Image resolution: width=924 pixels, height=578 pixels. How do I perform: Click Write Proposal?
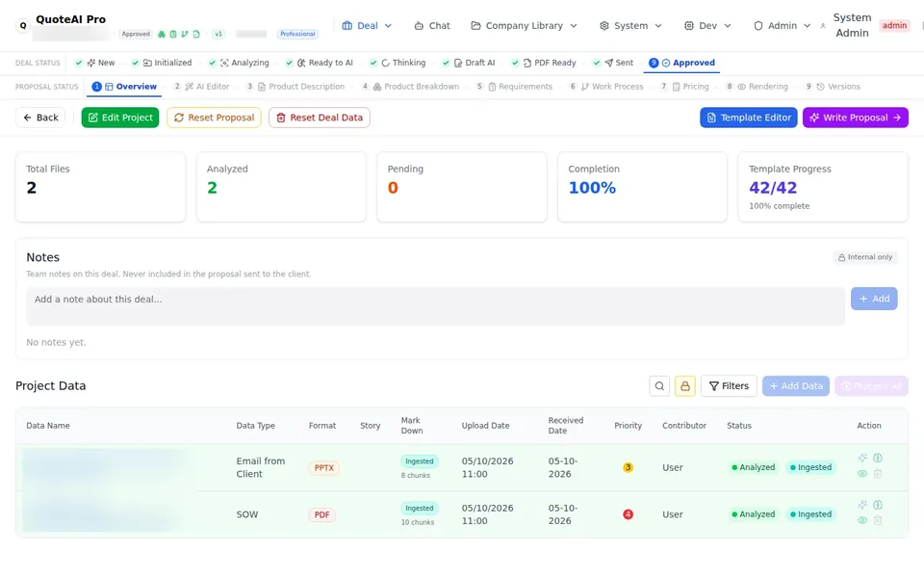pyautogui.click(x=855, y=118)
